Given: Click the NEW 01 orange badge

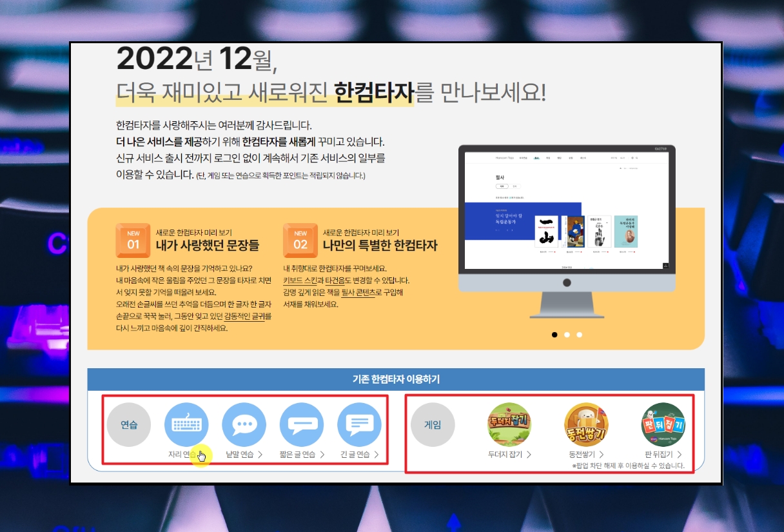Looking at the screenshot, I should 133,241.
